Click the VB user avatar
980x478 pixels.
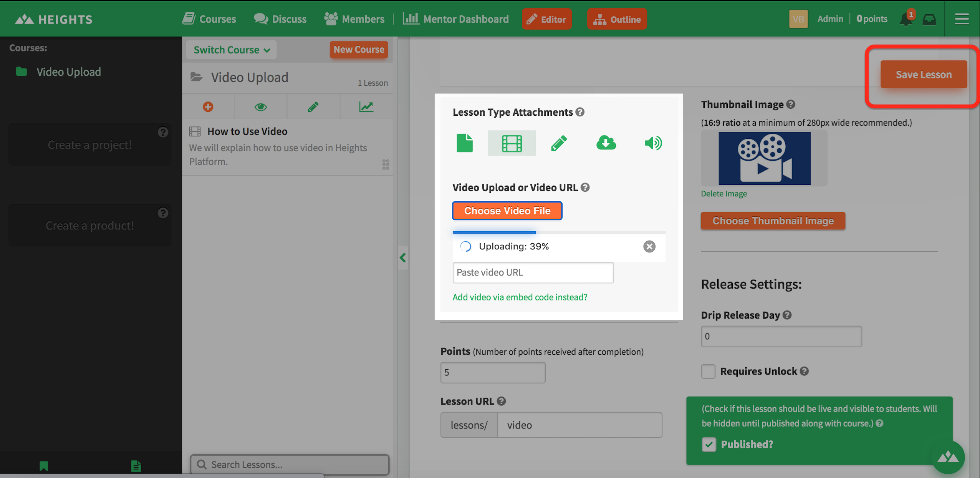(x=798, y=19)
